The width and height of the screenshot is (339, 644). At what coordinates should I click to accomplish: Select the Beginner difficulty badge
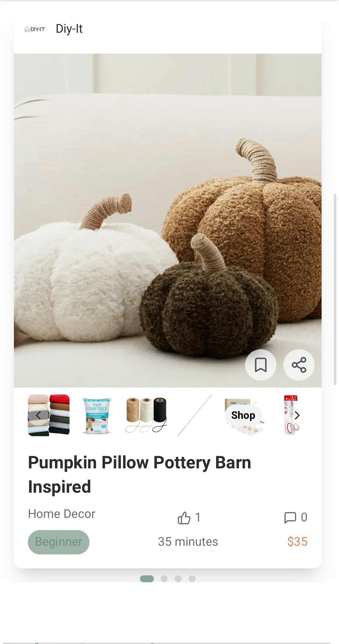click(x=59, y=542)
